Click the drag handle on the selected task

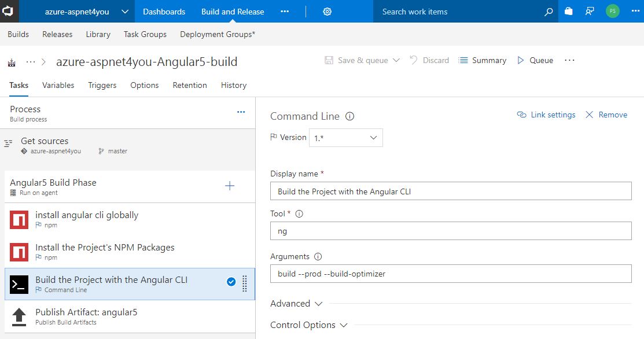click(244, 283)
